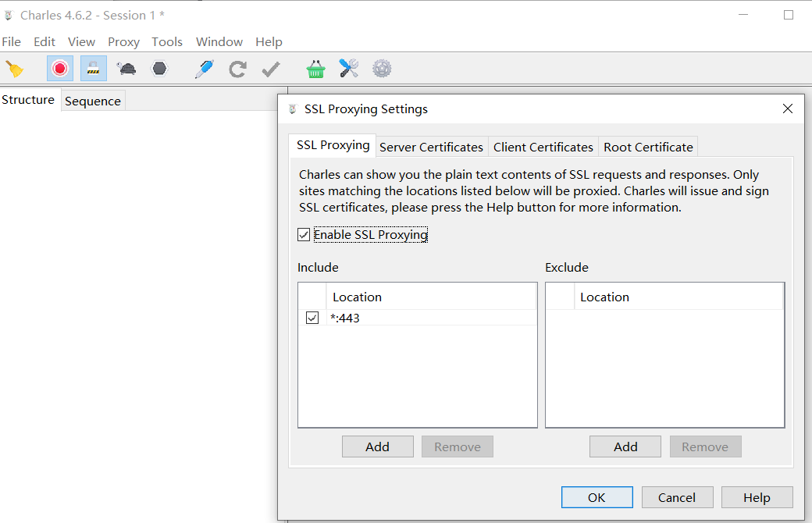Open the Window menu

[219, 42]
